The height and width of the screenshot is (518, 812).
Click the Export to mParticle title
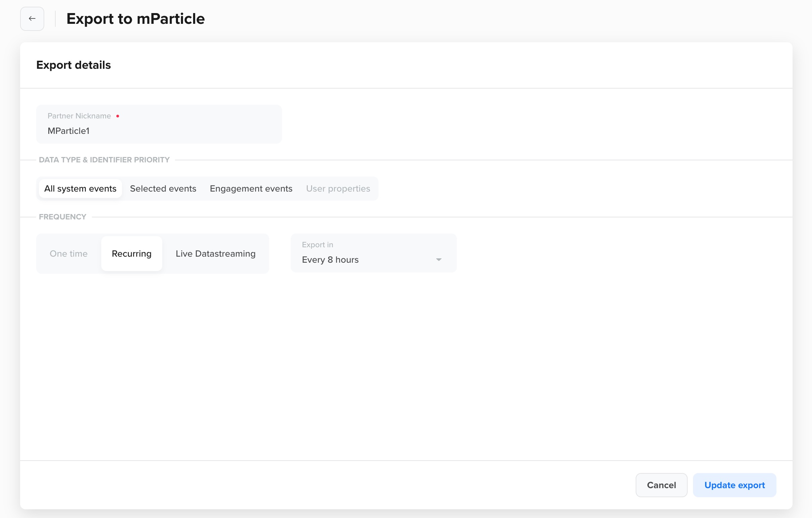[135, 18]
